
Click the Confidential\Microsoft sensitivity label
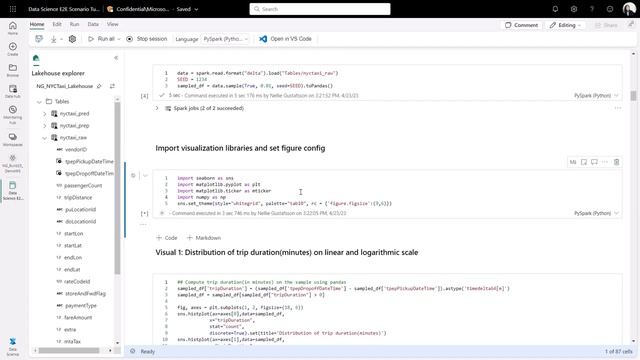pos(139,9)
